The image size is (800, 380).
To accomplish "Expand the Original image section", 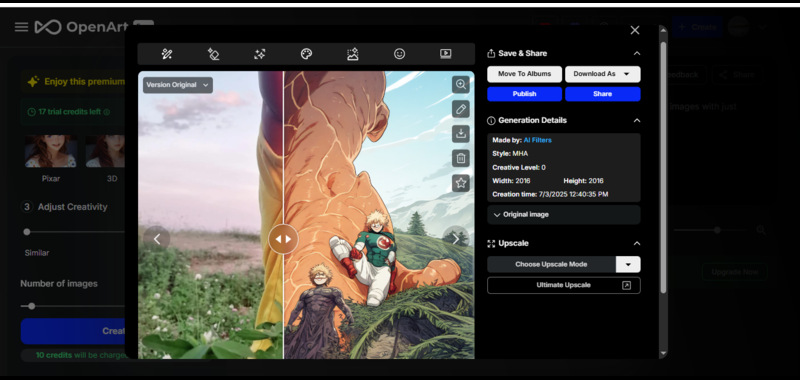I will [x=563, y=215].
